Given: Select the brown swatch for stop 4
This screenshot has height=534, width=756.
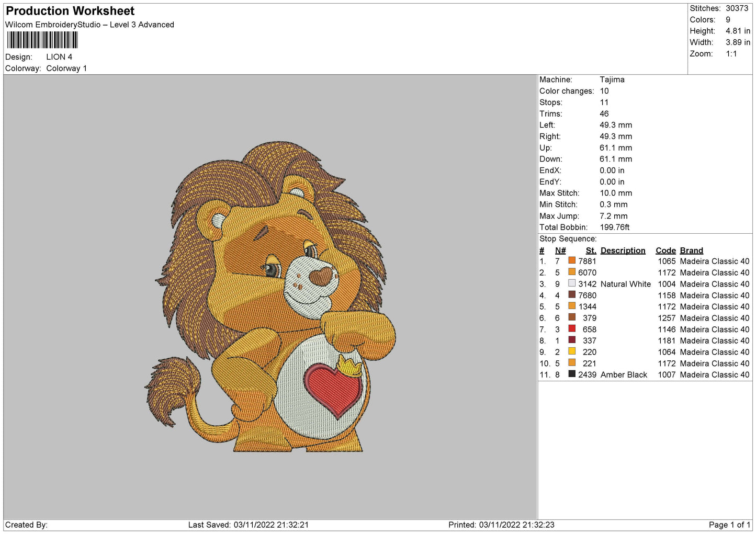Looking at the screenshot, I should click(x=572, y=295).
